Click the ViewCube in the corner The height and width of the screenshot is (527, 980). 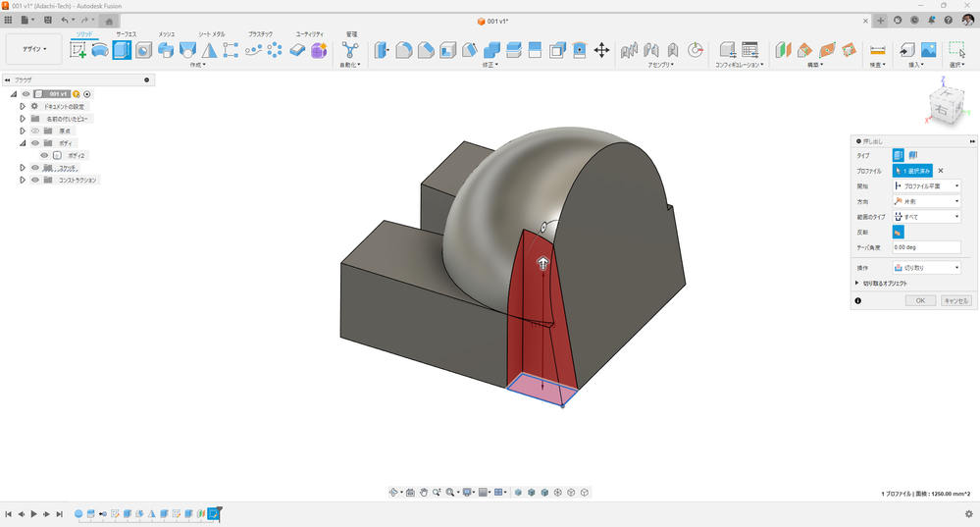947,105
